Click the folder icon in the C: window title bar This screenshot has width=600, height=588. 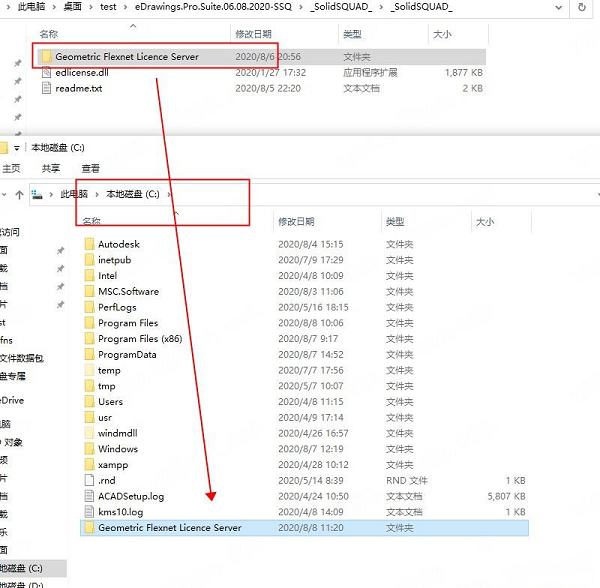[x=3, y=148]
